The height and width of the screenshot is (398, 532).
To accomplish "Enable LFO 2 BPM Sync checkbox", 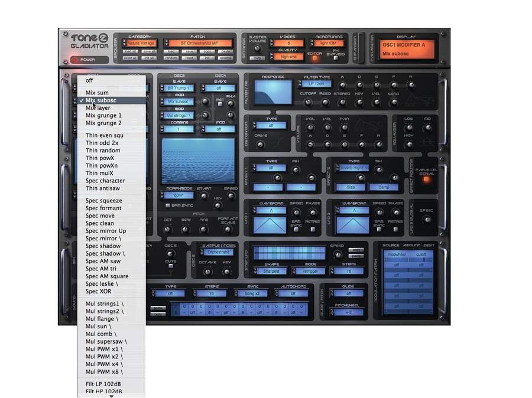I will 379,230.
